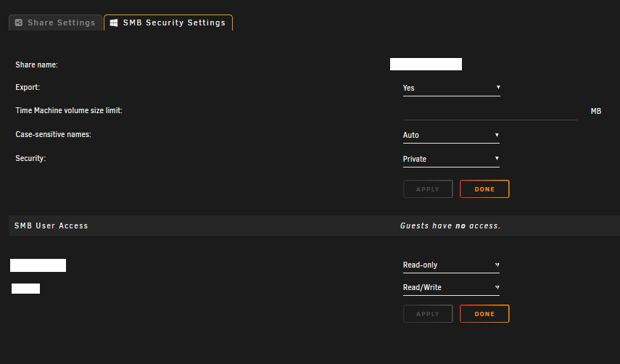Screen dimensions: 620x364
Task: Open the SMB Security Settings tab
Action: (x=168, y=22)
